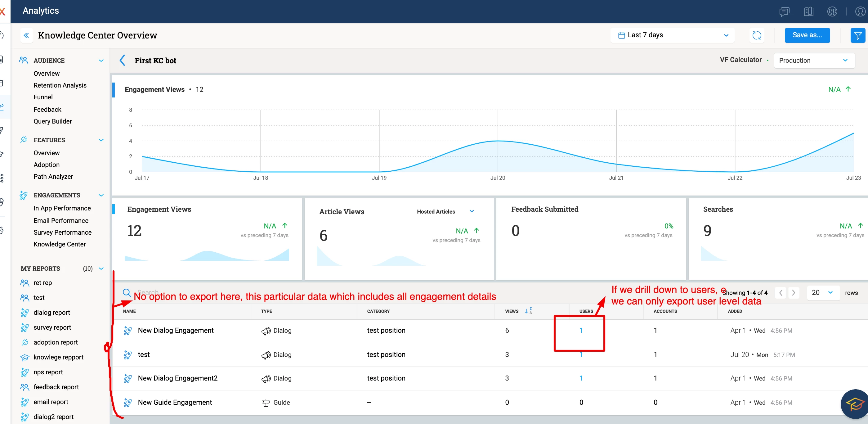Click icon next to adoption report

(25, 342)
